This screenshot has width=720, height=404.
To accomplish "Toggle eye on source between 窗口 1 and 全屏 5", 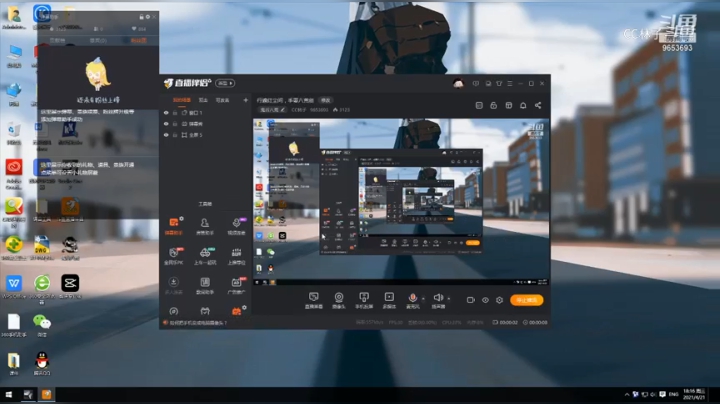I will [166, 124].
